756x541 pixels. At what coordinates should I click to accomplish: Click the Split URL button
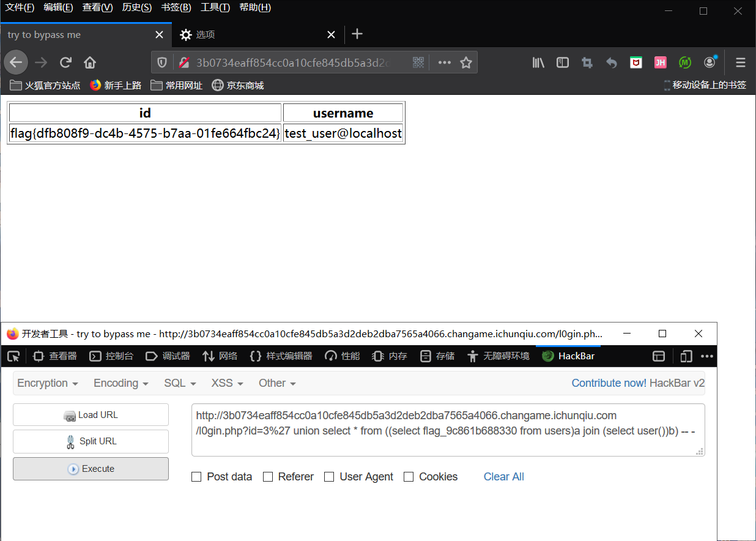pos(91,441)
